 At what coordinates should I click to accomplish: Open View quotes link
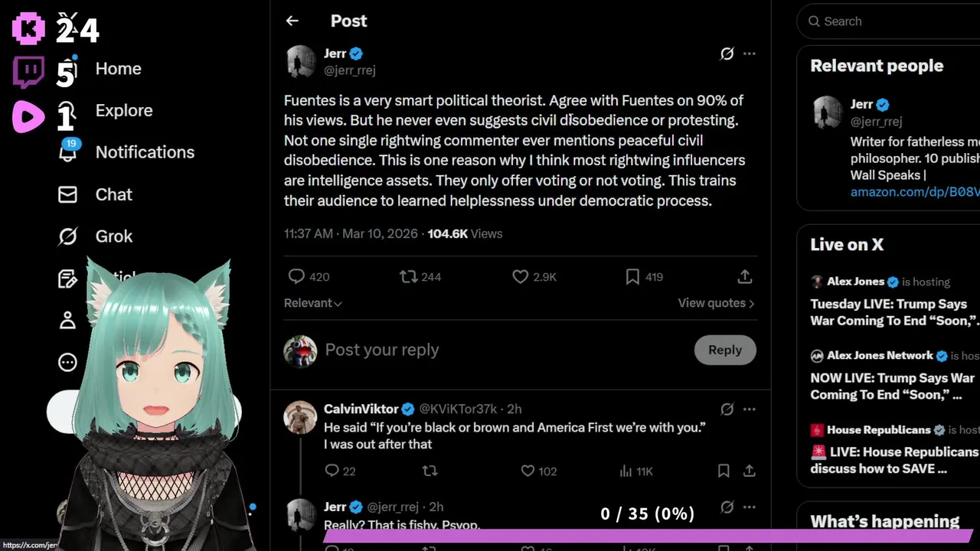point(715,303)
